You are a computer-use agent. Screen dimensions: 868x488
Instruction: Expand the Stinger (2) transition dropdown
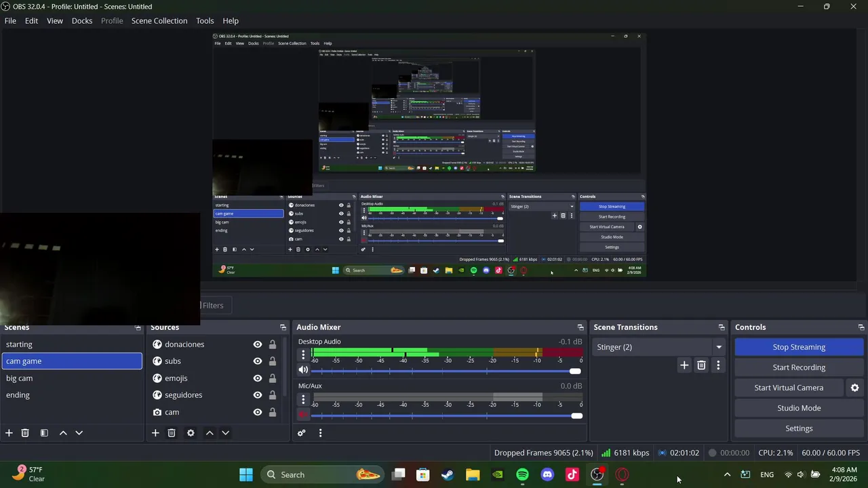(719, 347)
